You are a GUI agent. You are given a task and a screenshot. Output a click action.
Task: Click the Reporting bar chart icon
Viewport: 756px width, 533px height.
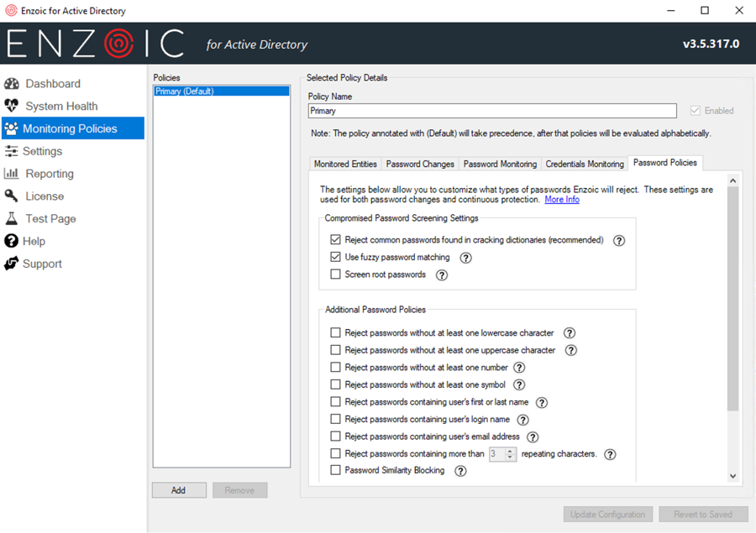pos(11,174)
